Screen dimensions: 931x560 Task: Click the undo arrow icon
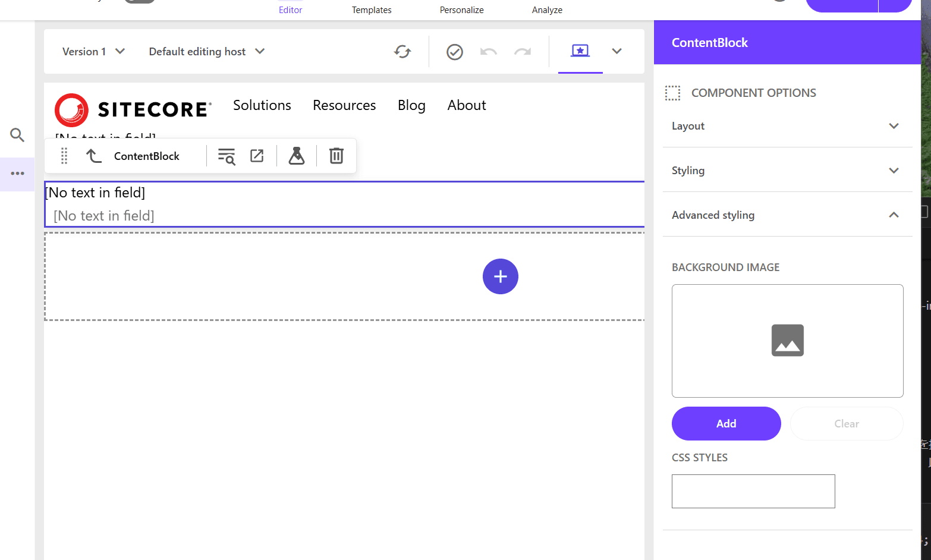488,52
